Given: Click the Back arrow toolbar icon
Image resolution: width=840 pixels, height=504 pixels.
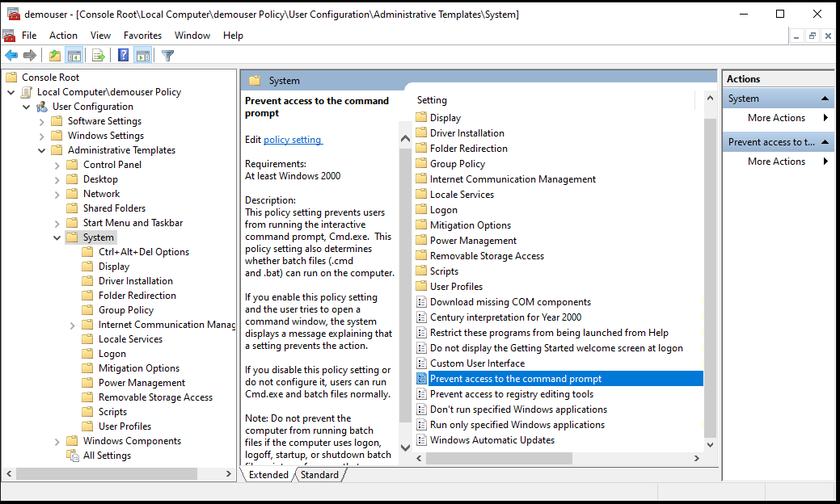Looking at the screenshot, I should tap(11, 55).
